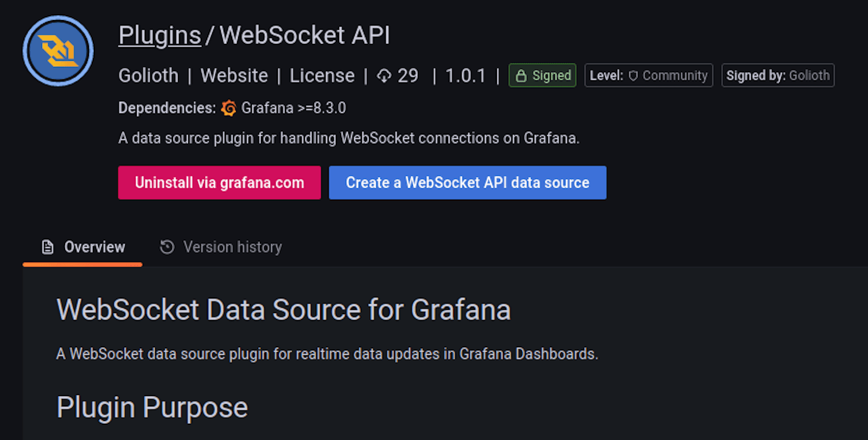Click the Overview tab document icon
868x440 pixels.
click(48, 247)
